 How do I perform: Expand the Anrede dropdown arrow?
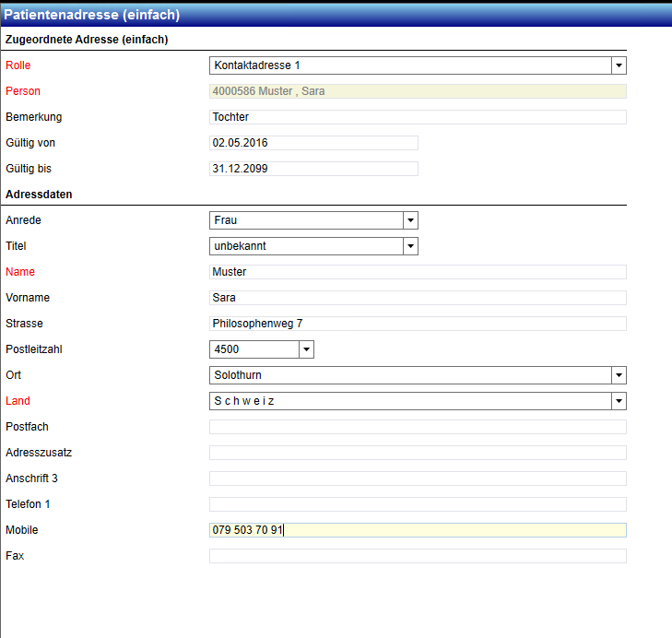pos(410,220)
